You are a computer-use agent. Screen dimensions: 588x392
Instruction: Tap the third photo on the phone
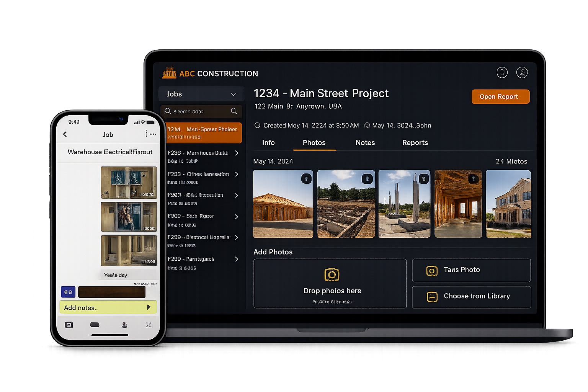[x=129, y=250]
